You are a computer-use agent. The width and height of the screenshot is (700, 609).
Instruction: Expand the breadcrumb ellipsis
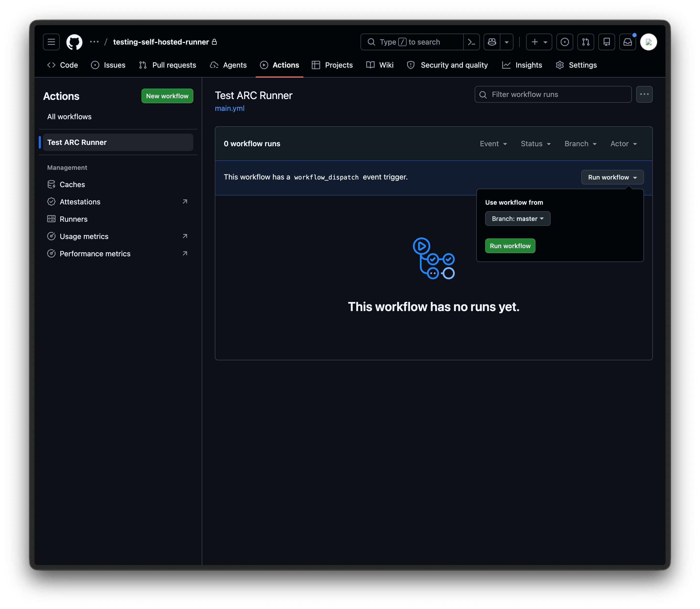(94, 42)
